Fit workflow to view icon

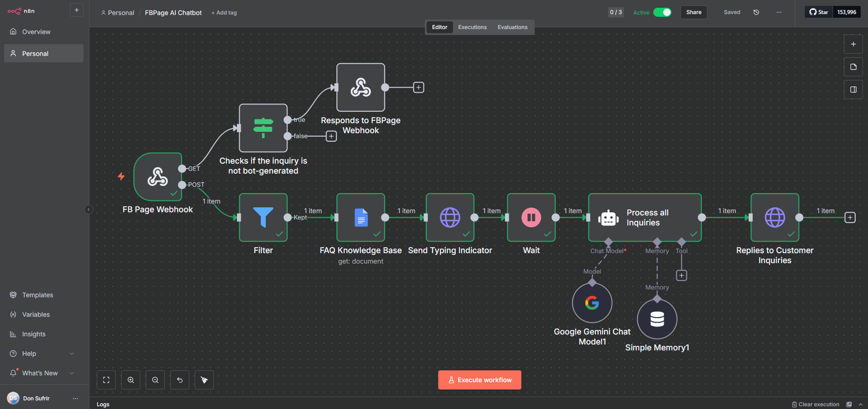click(106, 380)
